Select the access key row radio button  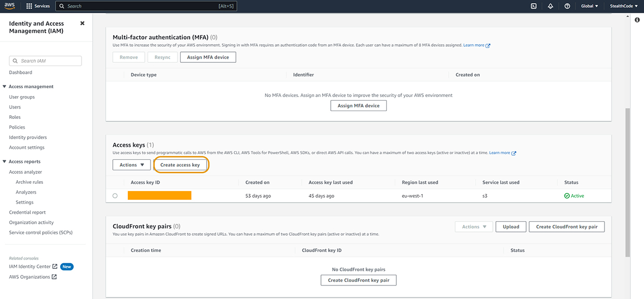[x=115, y=196]
